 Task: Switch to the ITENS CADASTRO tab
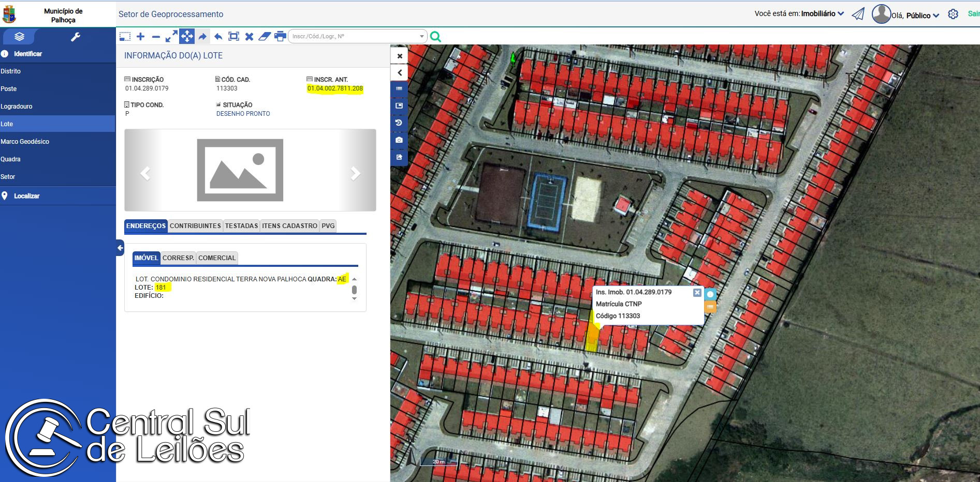289,226
